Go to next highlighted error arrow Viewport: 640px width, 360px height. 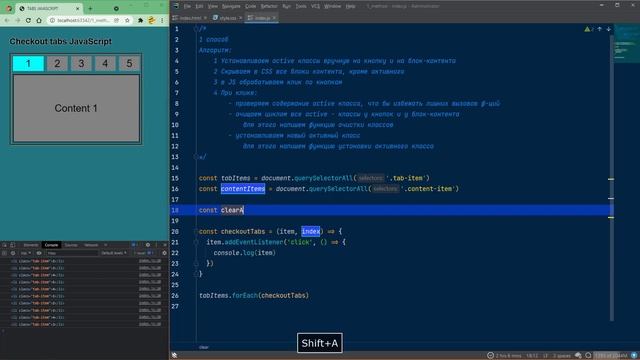click(x=608, y=29)
